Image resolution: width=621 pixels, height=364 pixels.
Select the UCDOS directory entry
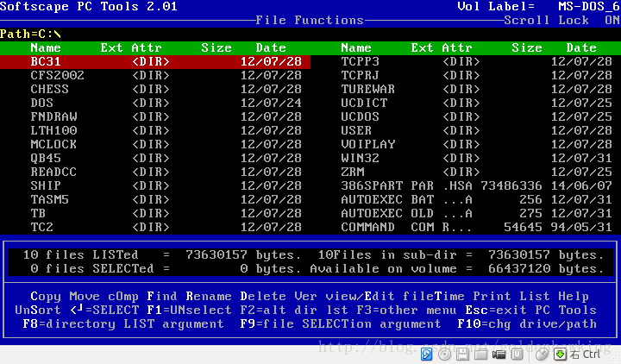(476, 116)
